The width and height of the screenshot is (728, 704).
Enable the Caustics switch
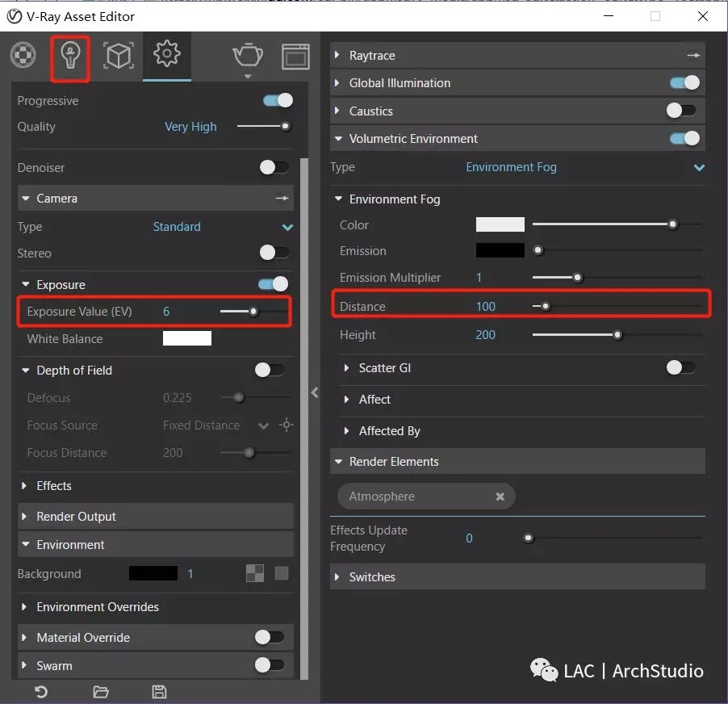(x=680, y=111)
